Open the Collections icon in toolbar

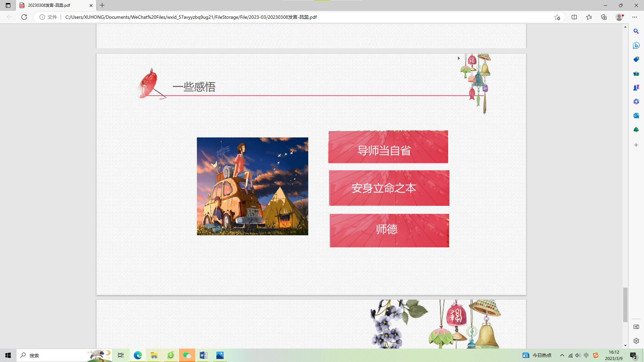click(x=604, y=17)
